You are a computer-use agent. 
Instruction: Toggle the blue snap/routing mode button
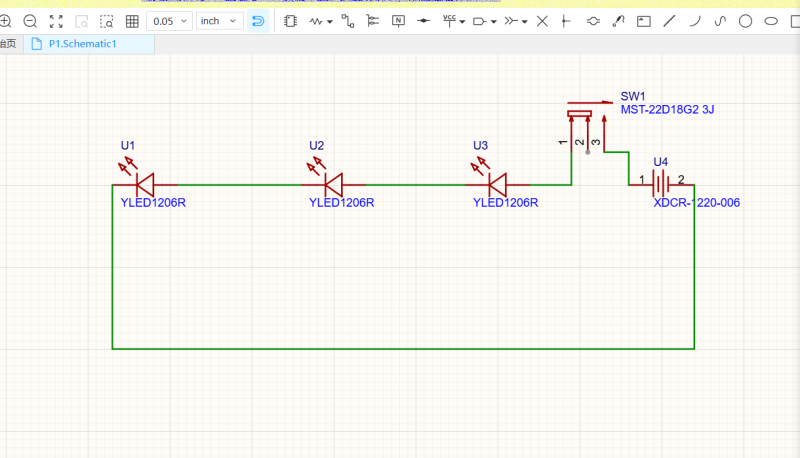258,21
